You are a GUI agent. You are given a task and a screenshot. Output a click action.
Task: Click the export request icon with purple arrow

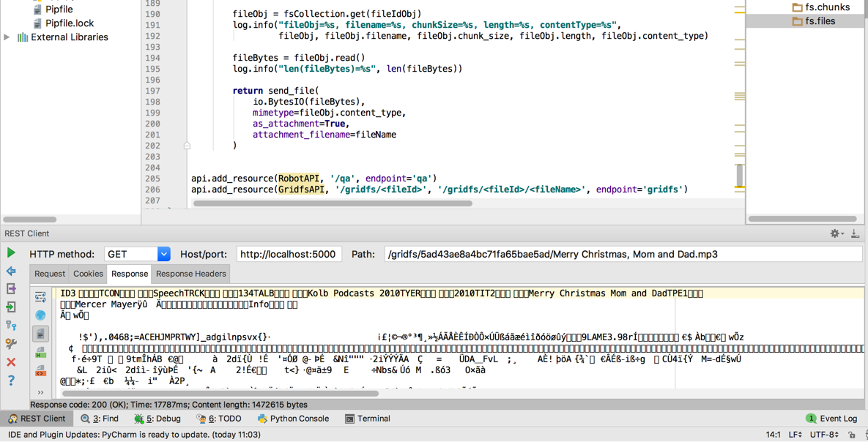(10, 289)
